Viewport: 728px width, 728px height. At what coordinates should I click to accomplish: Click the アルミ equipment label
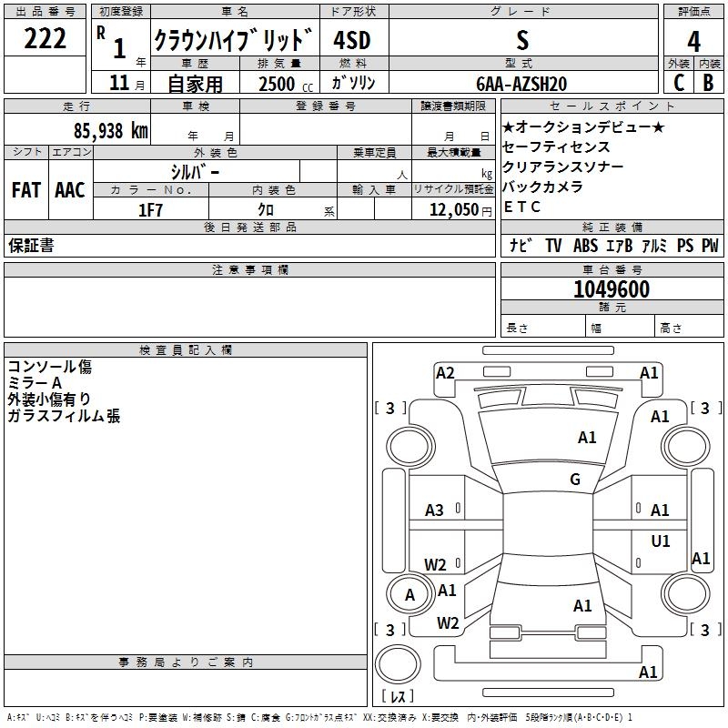point(655,246)
